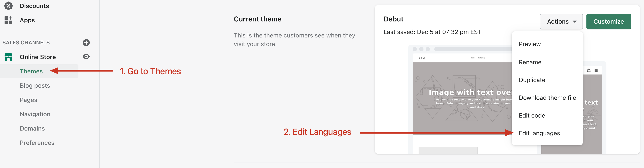This screenshot has width=644, height=168.
Task: Click the Discounts badge icon
Action: pyautogui.click(x=8, y=6)
